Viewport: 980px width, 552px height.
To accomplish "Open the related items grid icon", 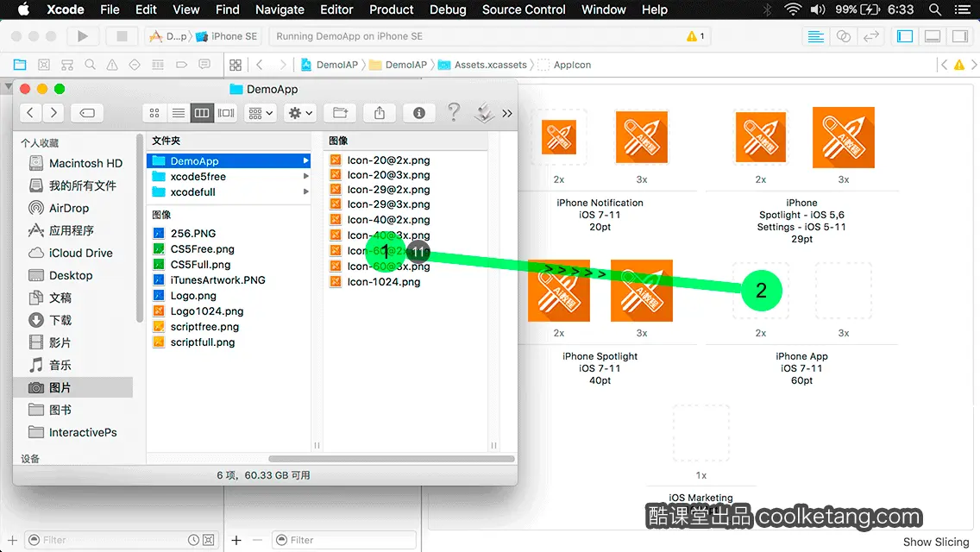I will 236,65.
